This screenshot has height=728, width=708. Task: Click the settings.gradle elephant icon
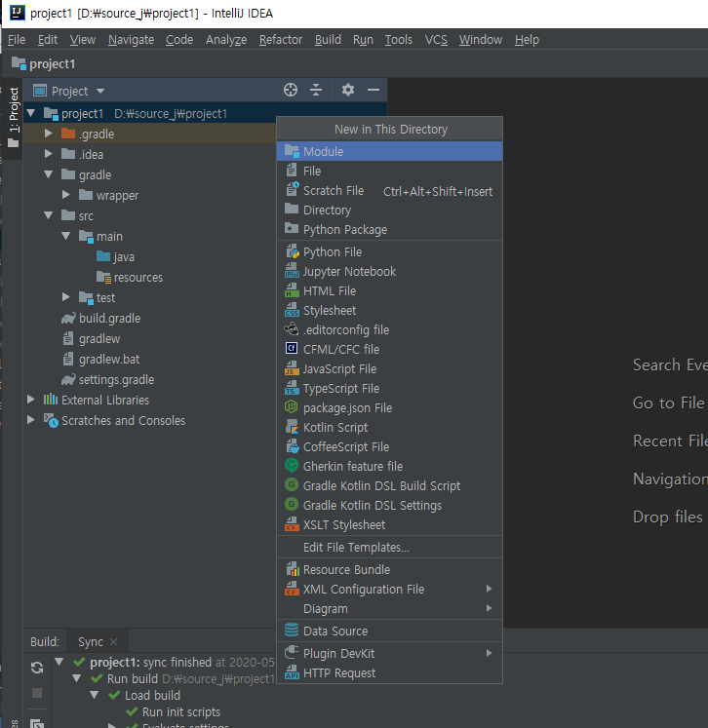click(68, 380)
